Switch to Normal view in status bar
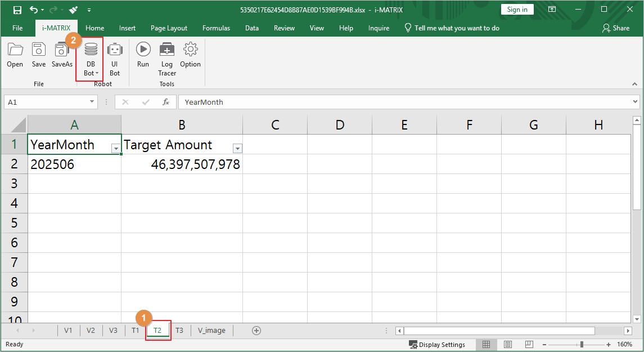This screenshot has width=644, height=352. point(487,345)
